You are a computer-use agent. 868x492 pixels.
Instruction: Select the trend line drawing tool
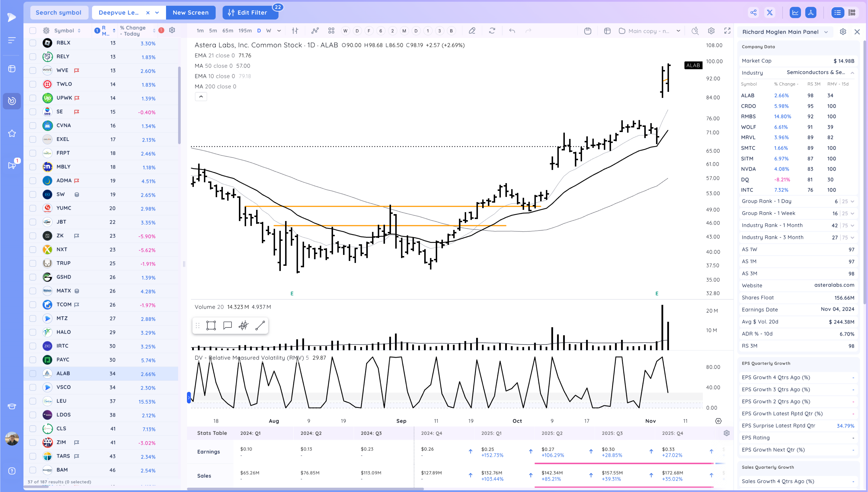pyautogui.click(x=260, y=325)
